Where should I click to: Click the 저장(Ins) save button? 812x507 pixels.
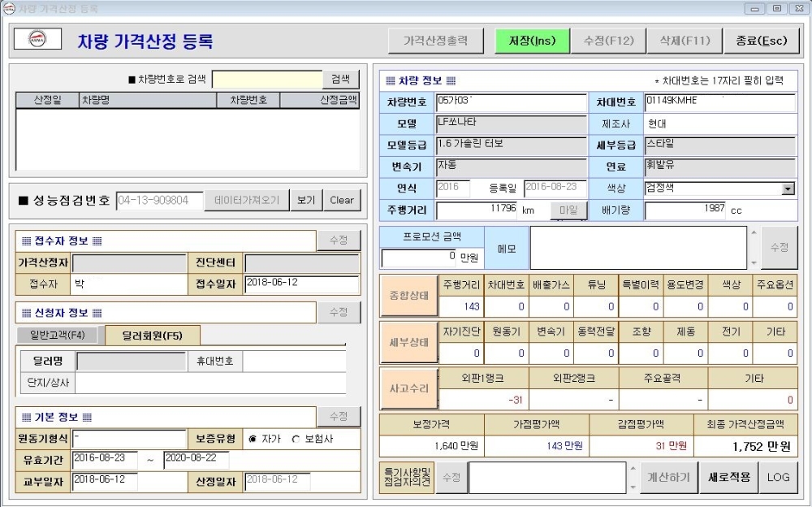tap(532, 39)
